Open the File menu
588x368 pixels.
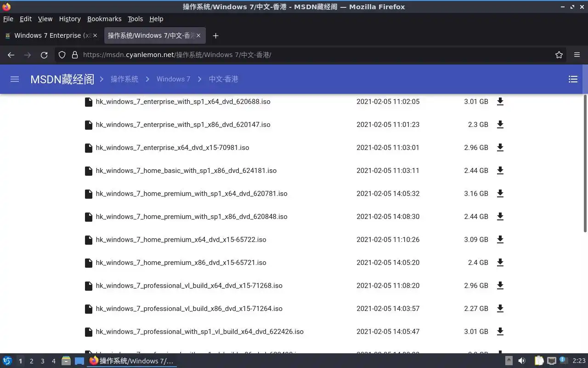click(8, 19)
